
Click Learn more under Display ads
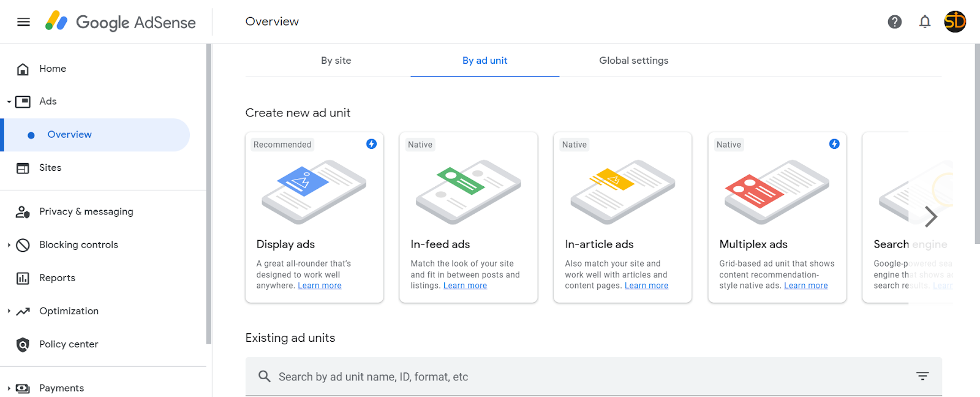click(320, 286)
